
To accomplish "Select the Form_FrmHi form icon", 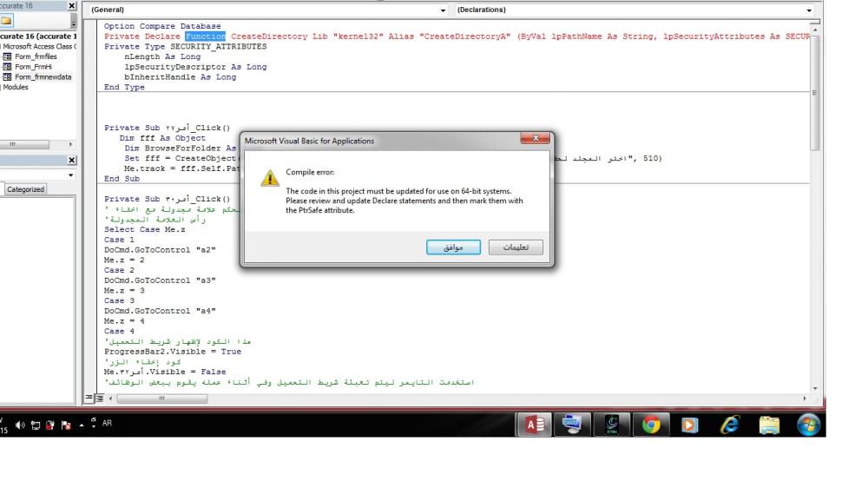I will [7, 67].
